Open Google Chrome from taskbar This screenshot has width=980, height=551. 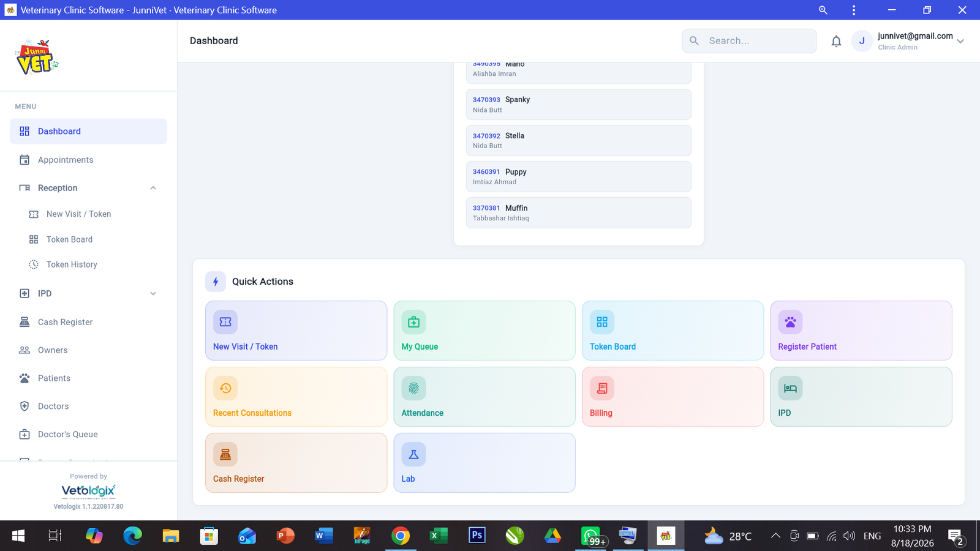tap(401, 536)
